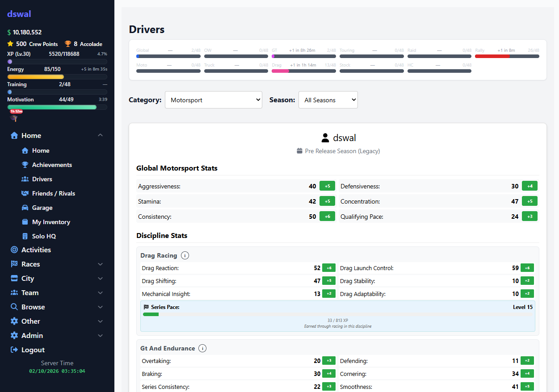
Task: Click the Gt And Endurance info icon
Action: [x=202, y=348]
